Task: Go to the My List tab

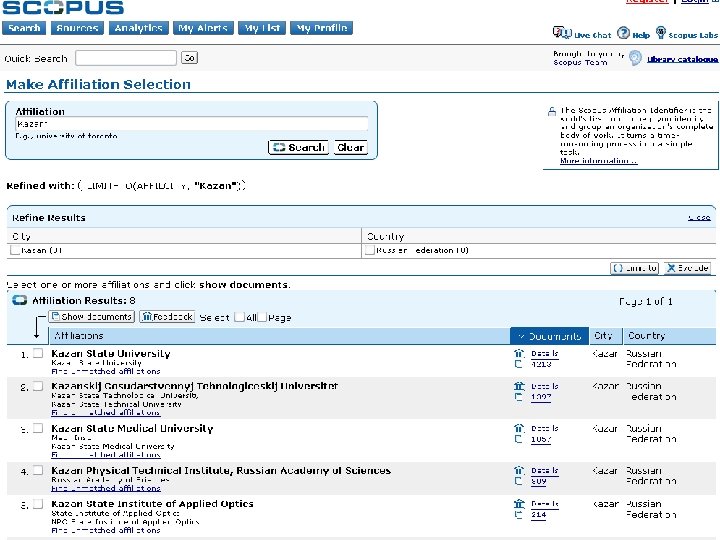Action: (262, 28)
